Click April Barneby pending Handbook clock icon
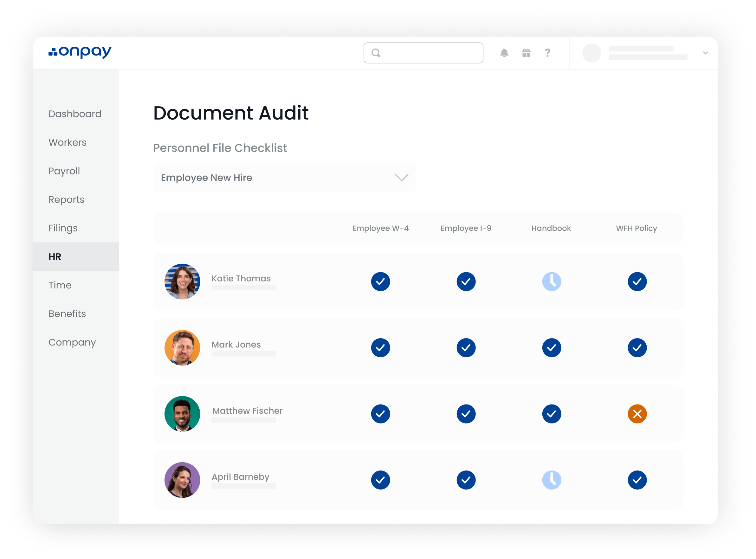The width and height of the screenshot is (756, 559). (x=552, y=480)
